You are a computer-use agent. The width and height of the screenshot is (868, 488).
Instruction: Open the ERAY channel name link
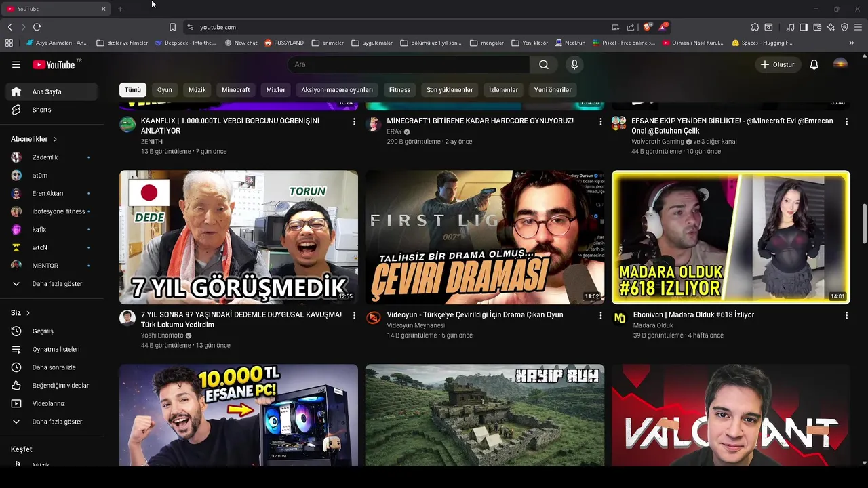pos(394,131)
